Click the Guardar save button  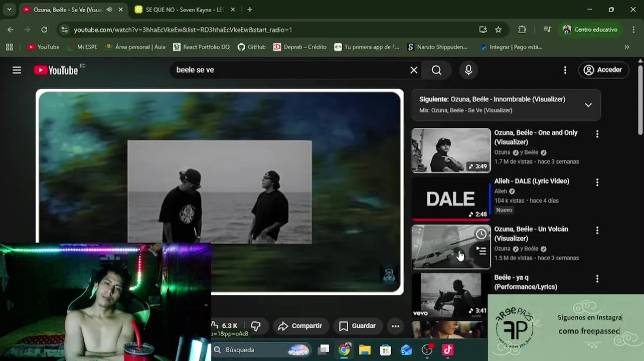[x=358, y=326]
